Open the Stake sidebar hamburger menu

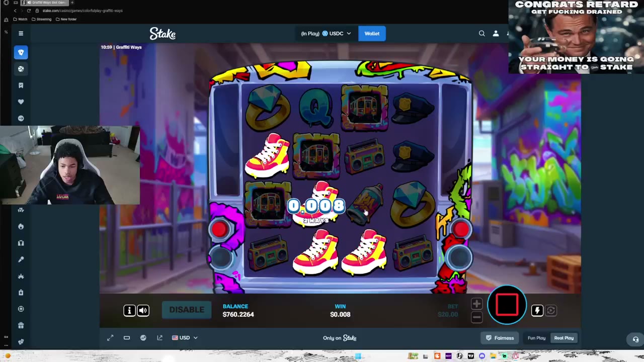(21, 33)
